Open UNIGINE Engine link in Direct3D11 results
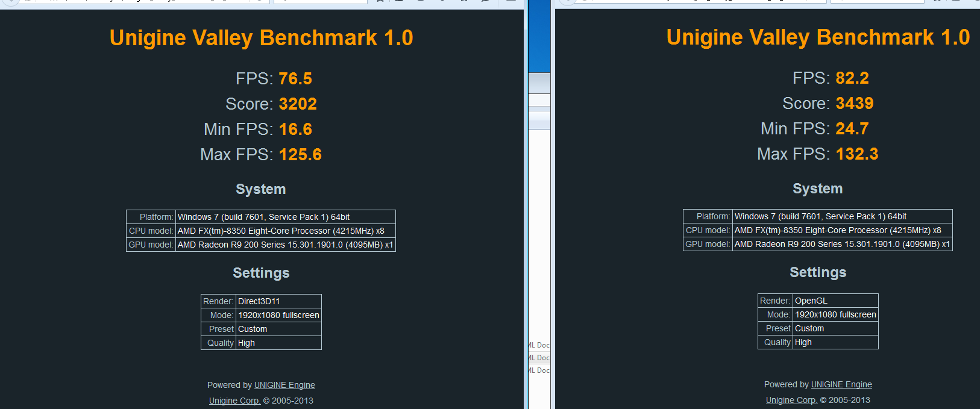The height and width of the screenshot is (409, 980). point(284,385)
